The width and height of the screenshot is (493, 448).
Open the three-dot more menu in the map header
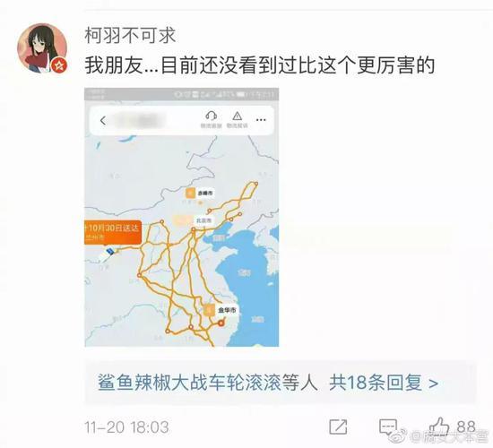pos(261,120)
